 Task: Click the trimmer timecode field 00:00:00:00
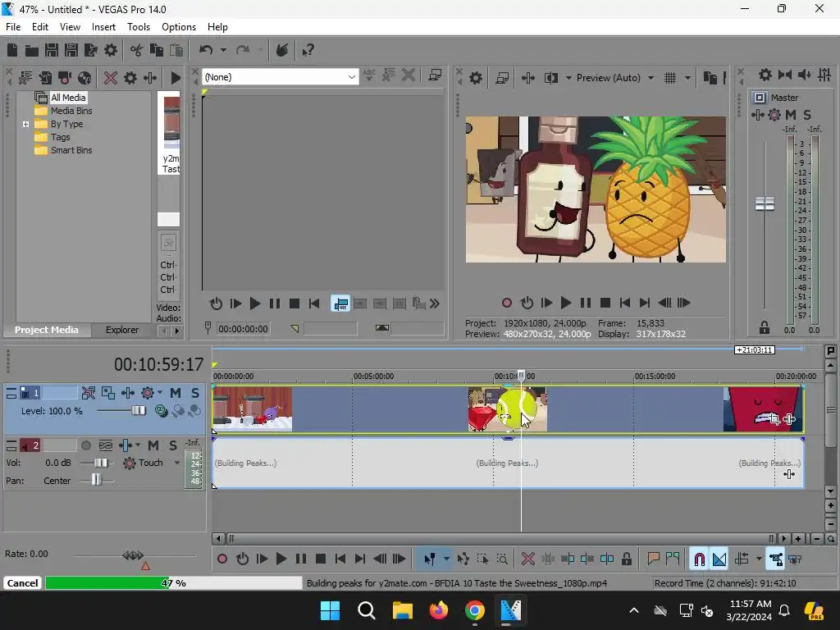(243, 329)
